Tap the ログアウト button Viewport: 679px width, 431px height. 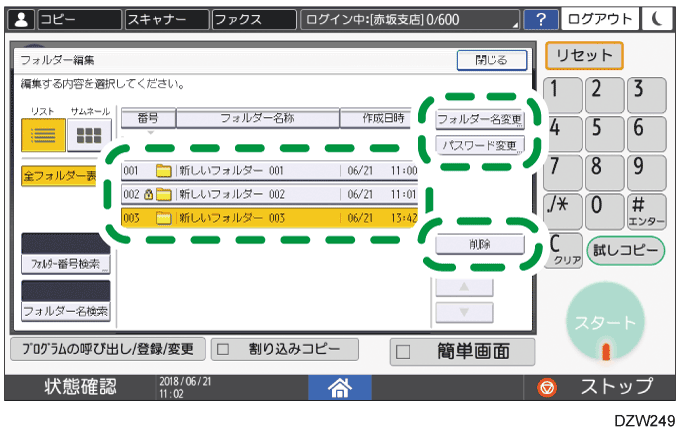(600, 19)
